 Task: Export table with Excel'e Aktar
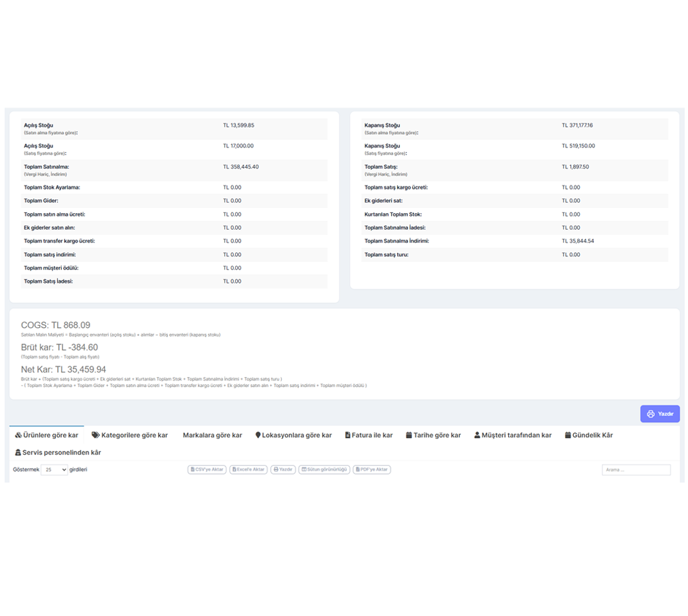click(x=248, y=469)
